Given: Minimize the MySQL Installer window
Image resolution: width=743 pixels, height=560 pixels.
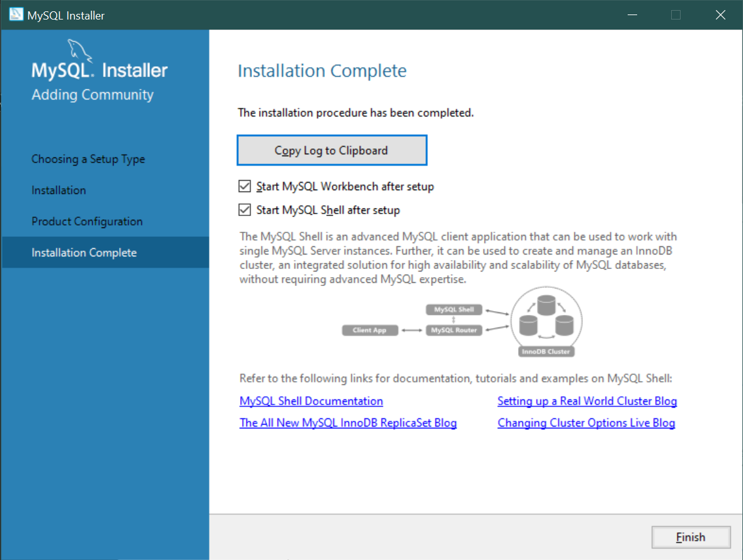Looking at the screenshot, I should (x=632, y=14).
